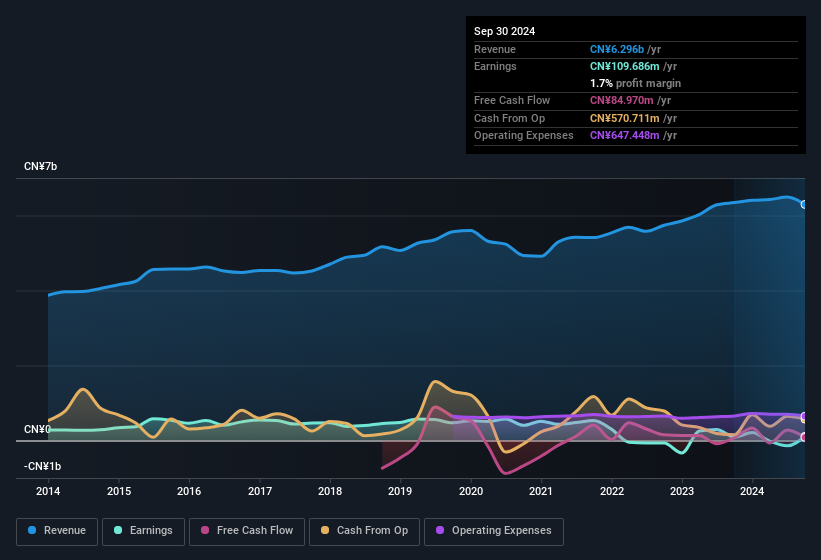The height and width of the screenshot is (560, 821).
Task: Click the Free Cash Flow label in tooltip
Action: tap(512, 100)
